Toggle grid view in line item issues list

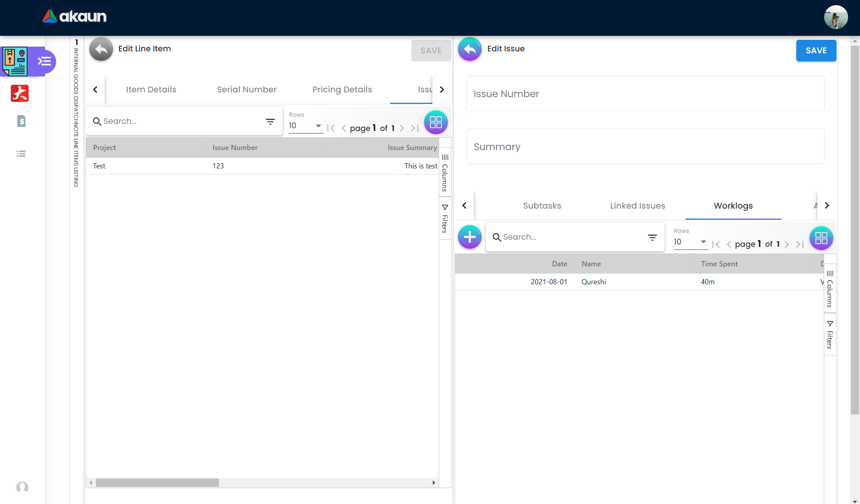tap(436, 122)
